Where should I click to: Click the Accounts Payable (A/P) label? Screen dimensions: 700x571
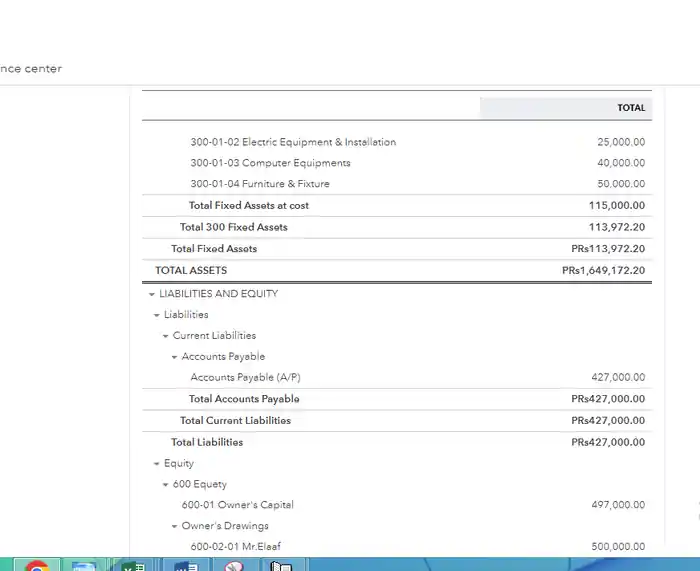click(246, 377)
